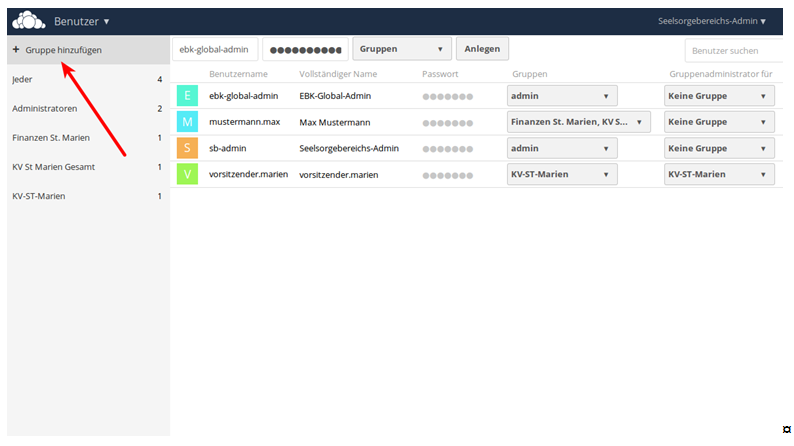The width and height of the screenshot is (794, 446).
Task: Click username ebk-global-admin in table
Action: [244, 96]
